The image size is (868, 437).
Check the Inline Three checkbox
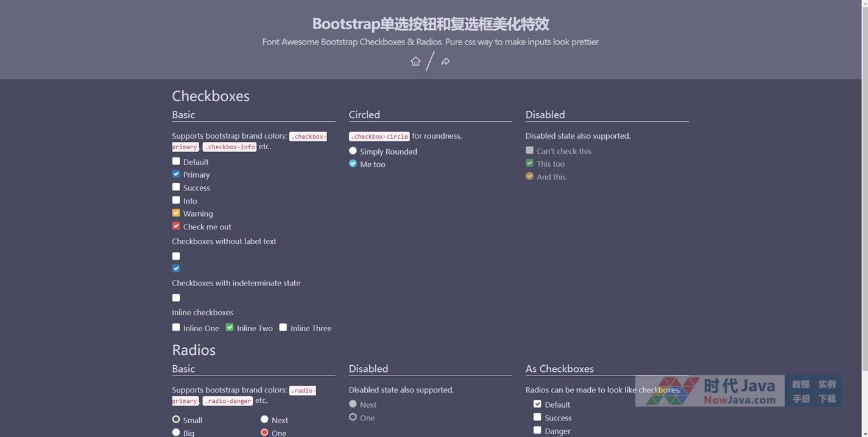click(x=283, y=327)
